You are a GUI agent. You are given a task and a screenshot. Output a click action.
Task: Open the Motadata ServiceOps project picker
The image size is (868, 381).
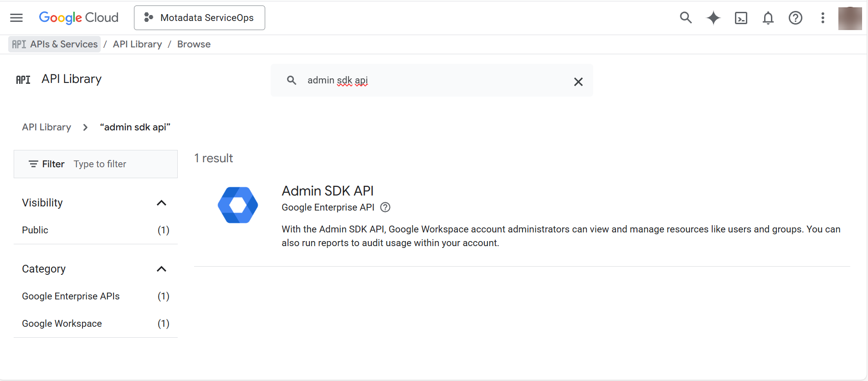pyautogui.click(x=200, y=18)
